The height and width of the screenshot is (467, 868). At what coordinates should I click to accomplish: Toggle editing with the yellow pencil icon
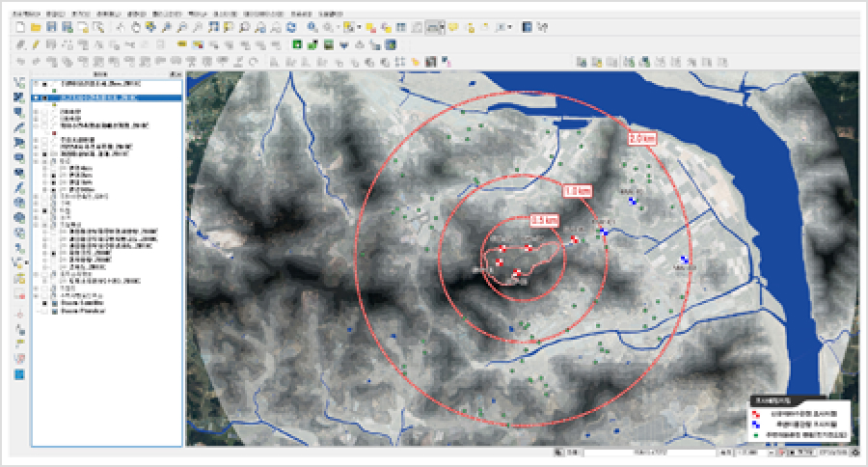[36, 44]
